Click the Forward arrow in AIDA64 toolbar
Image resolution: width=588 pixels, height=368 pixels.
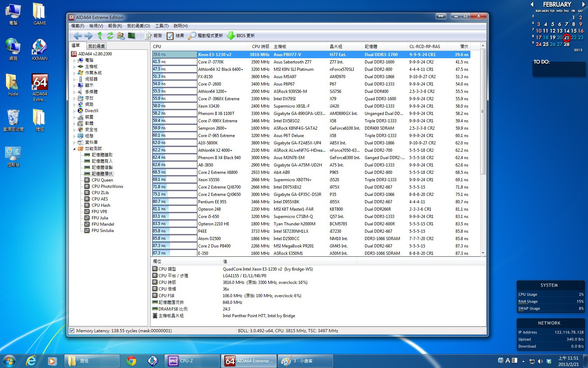click(x=89, y=36)
